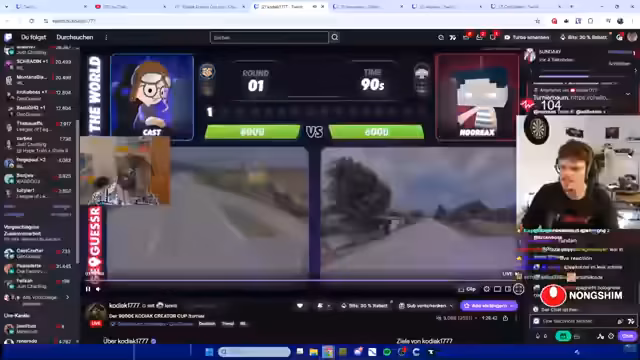The width and height of the screenshot is (640, 360).
Task: Open the player settings gear
Action: pyautogui.click(x=487, y=289)
